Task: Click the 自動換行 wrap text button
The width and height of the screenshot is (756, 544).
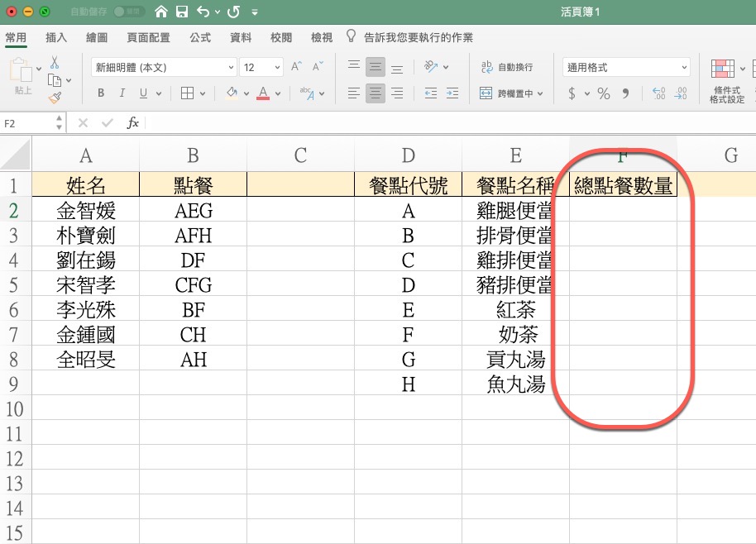Action: pos(507,67)
